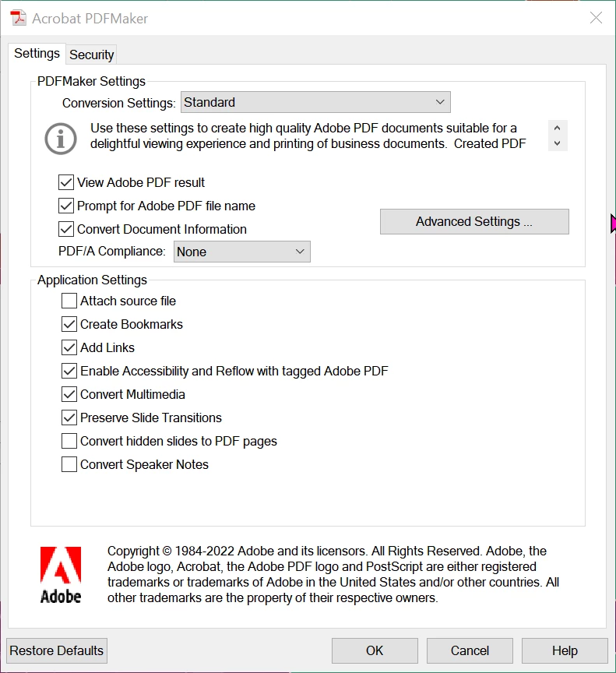Screen dimensions: 616x673
Task: Click the Cancel button
Action: 470,650
